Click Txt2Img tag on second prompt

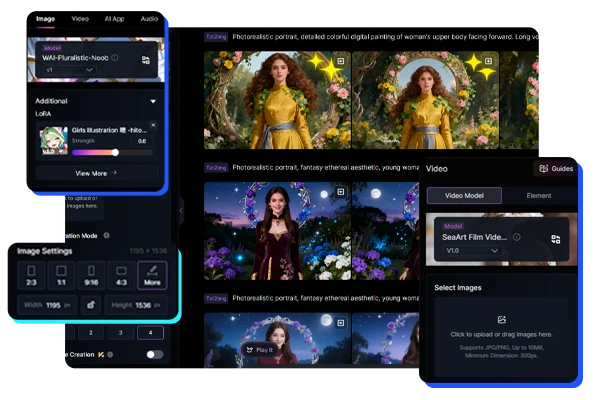click(216, 168)
